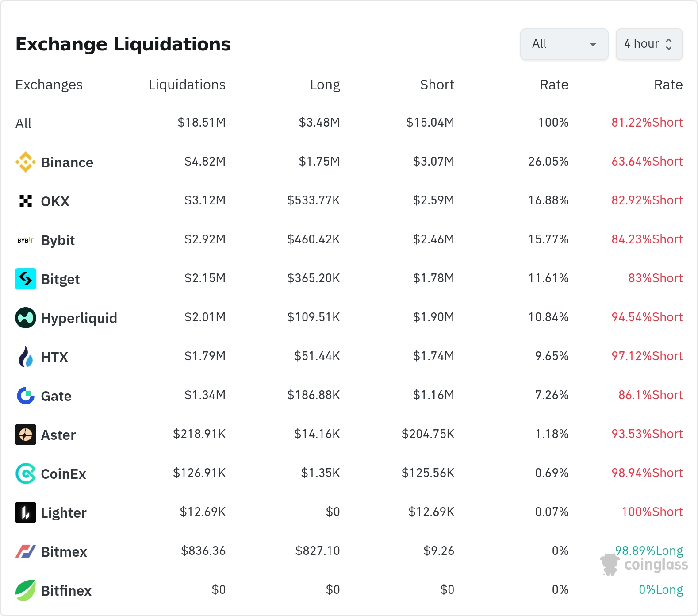Click the Aster logo icon

26,435
